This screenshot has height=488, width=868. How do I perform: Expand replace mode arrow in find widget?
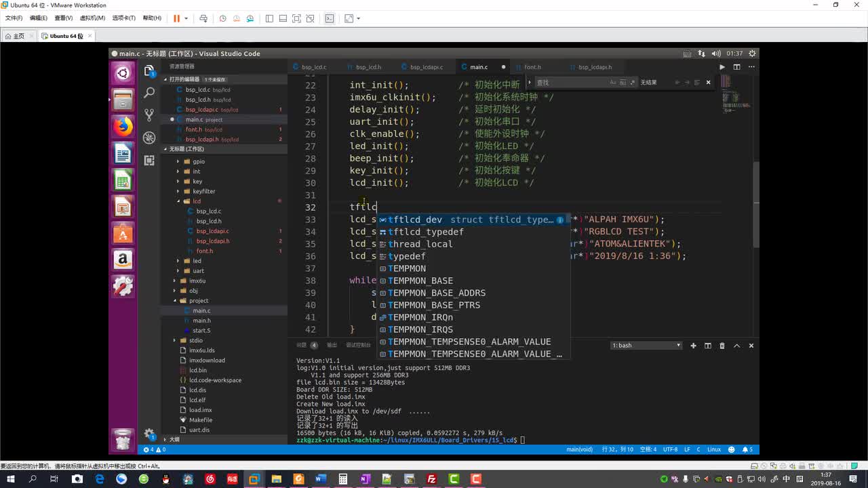click(530, 82)
